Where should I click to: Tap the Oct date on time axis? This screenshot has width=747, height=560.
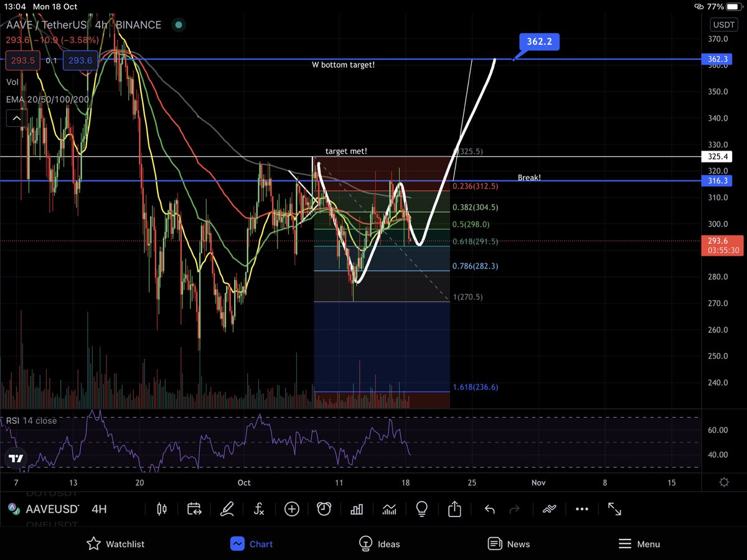tap(244, 482)
